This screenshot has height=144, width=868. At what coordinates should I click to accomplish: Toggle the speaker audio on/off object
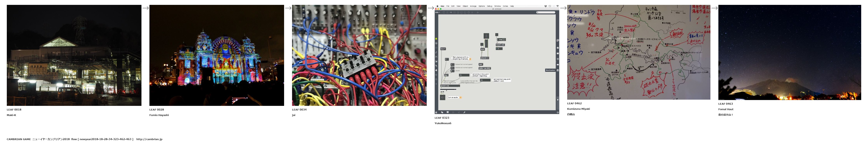click(x=442, y=97)
